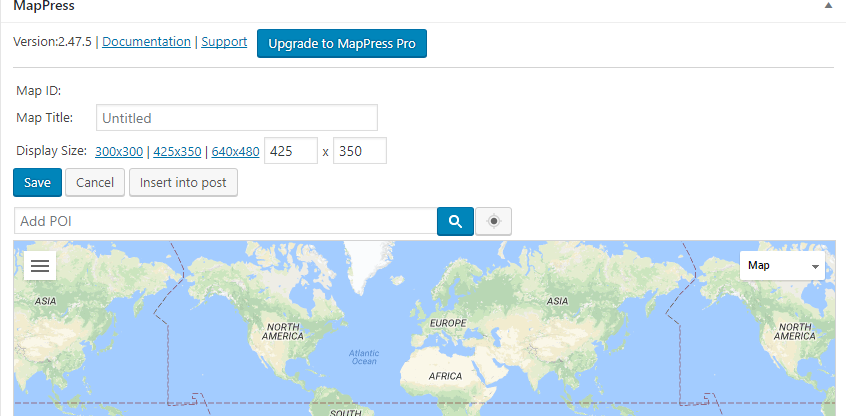This screenshot has width=846, height=416.
Task: Click the Version:2.47.5 text
Action: click(52, 42)
